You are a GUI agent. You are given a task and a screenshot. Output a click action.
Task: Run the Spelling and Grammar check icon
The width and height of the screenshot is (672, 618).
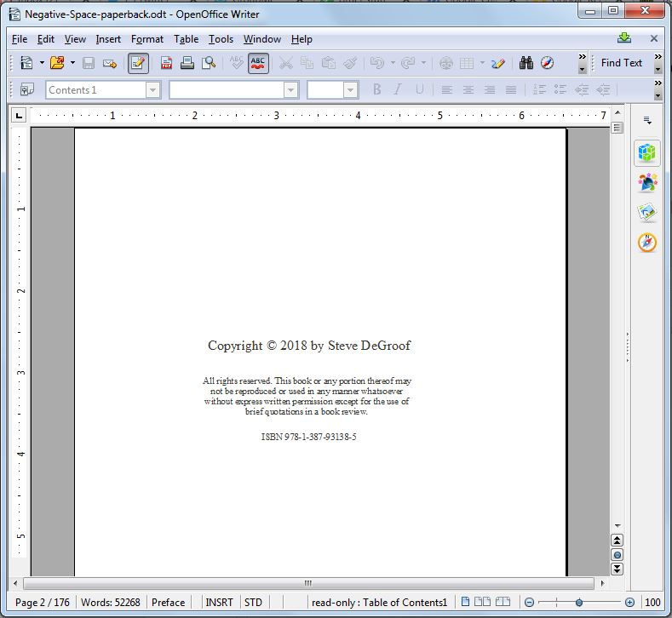(236, 63)
